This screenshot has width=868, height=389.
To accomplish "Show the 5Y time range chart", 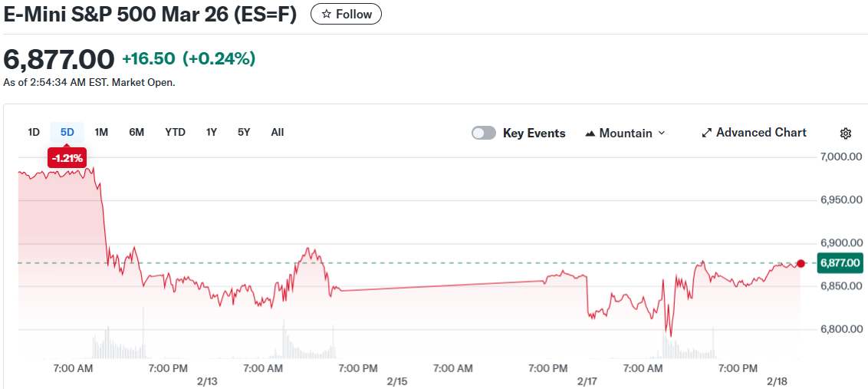I will tap(244, 132).
